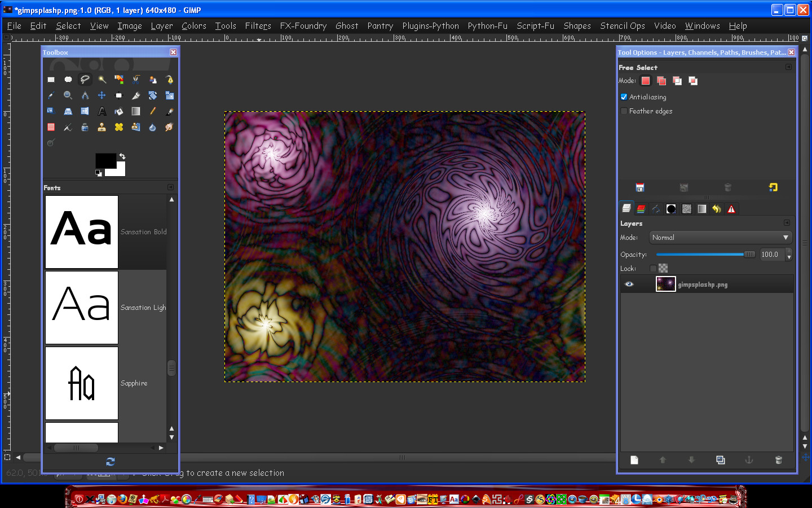812x508 pixels.
Task: Select the Text tool
Action: (x=102, y=111)
